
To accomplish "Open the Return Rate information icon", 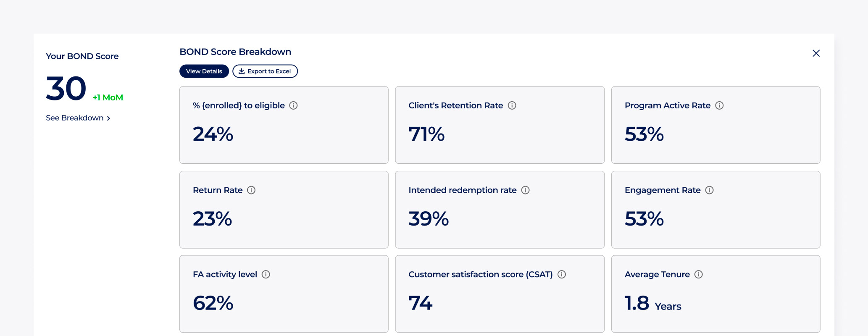I will (252, 190).
